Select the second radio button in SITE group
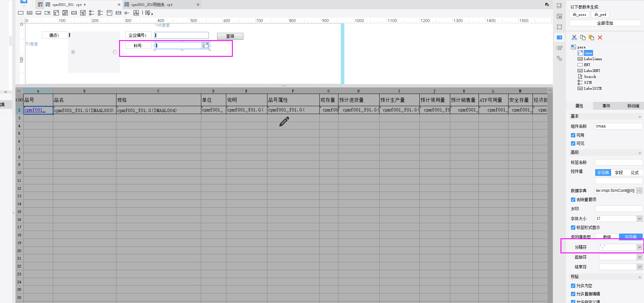644x303 pixels. [x=115, y=52]
